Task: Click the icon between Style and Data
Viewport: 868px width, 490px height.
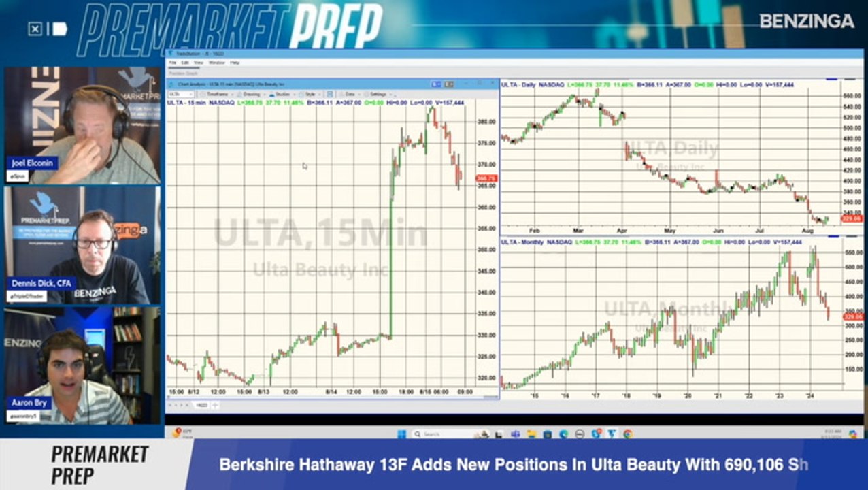Action: click(330, 94)
